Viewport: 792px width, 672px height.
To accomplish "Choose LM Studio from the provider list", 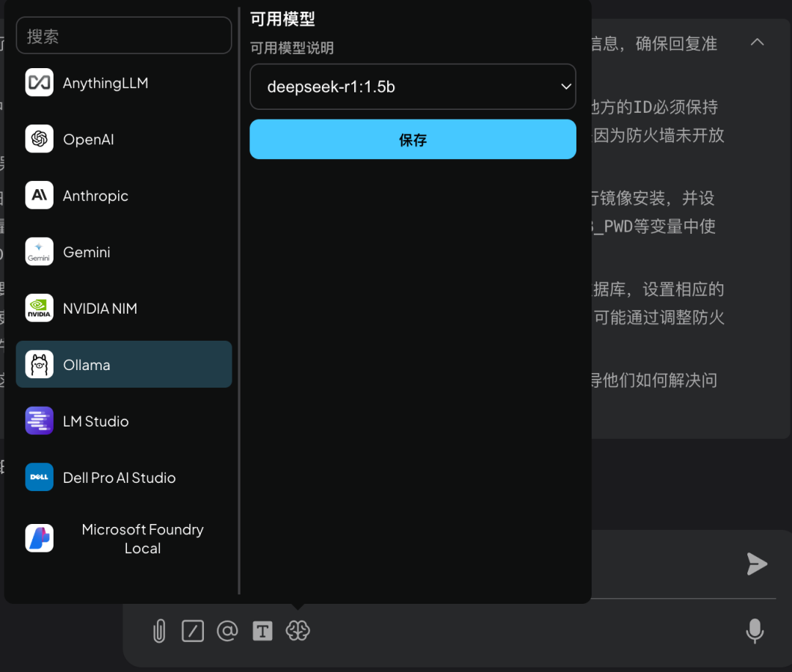I will click(x=124, y=421).
